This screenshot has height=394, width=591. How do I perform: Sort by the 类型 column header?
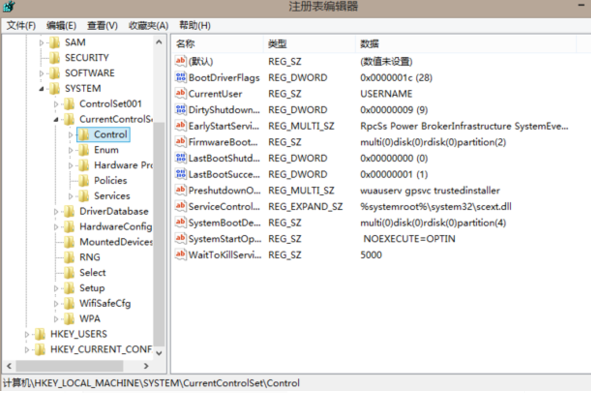[309, 44]
